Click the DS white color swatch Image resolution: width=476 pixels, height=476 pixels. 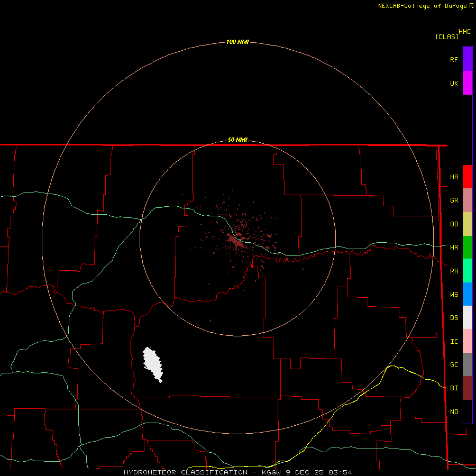click(x=467, y=317)
